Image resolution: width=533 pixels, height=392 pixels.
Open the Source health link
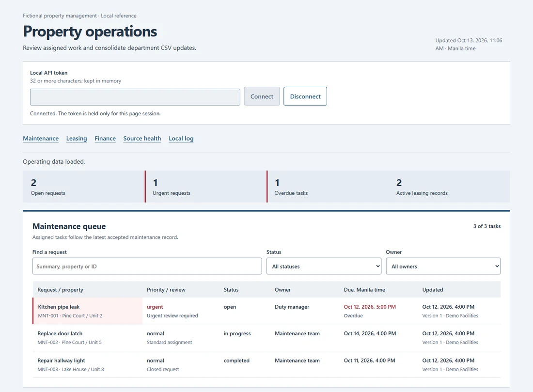pos(142,139)
